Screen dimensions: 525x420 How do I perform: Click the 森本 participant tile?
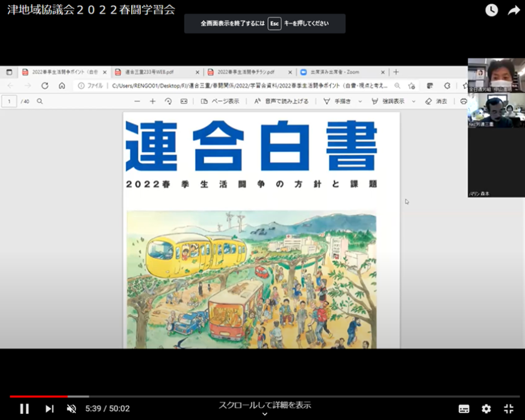coord(496,162)
